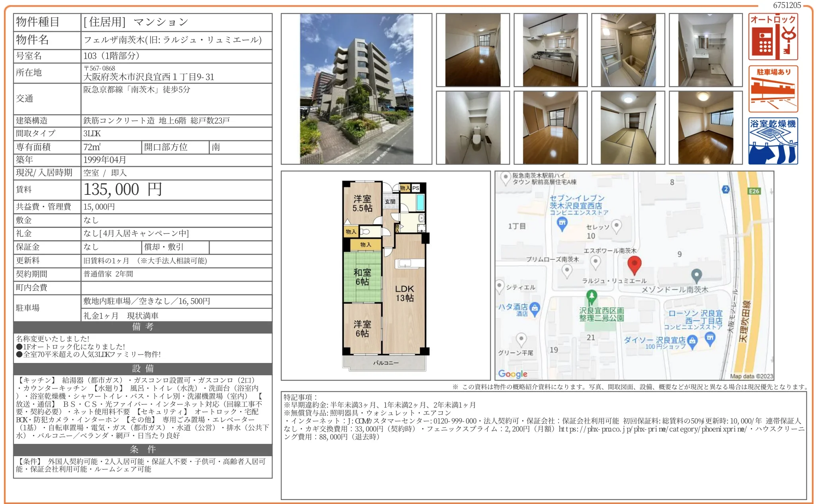
Task: Click the green park marker for 沢良宜西区画整理二号公園
Action: [x=592, y=296]
